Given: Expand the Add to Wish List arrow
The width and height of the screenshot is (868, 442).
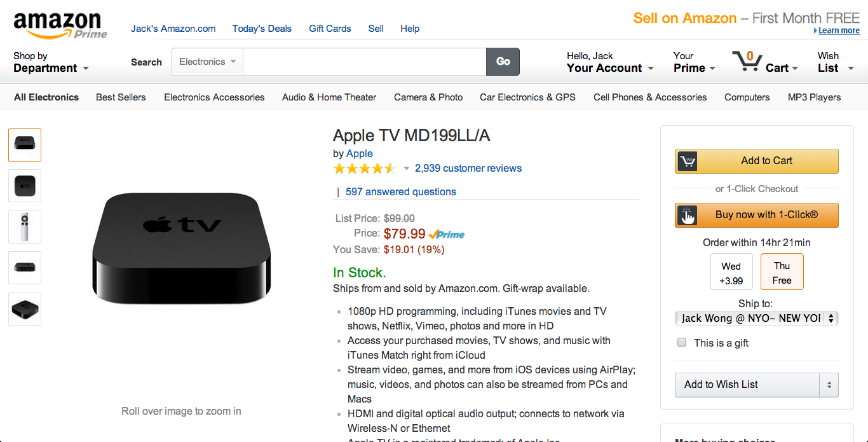Looking at the screenshot, I should click(829, 385).
